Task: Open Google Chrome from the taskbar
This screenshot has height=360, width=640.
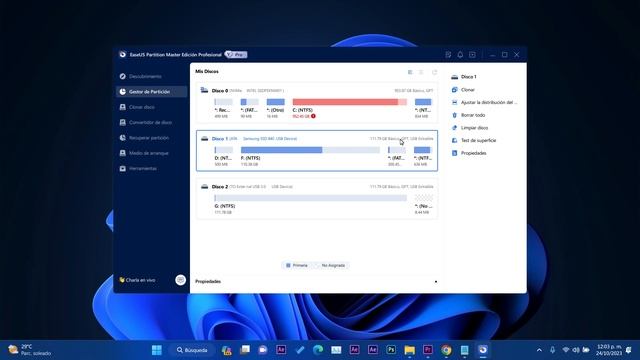Action: point(446,350)
